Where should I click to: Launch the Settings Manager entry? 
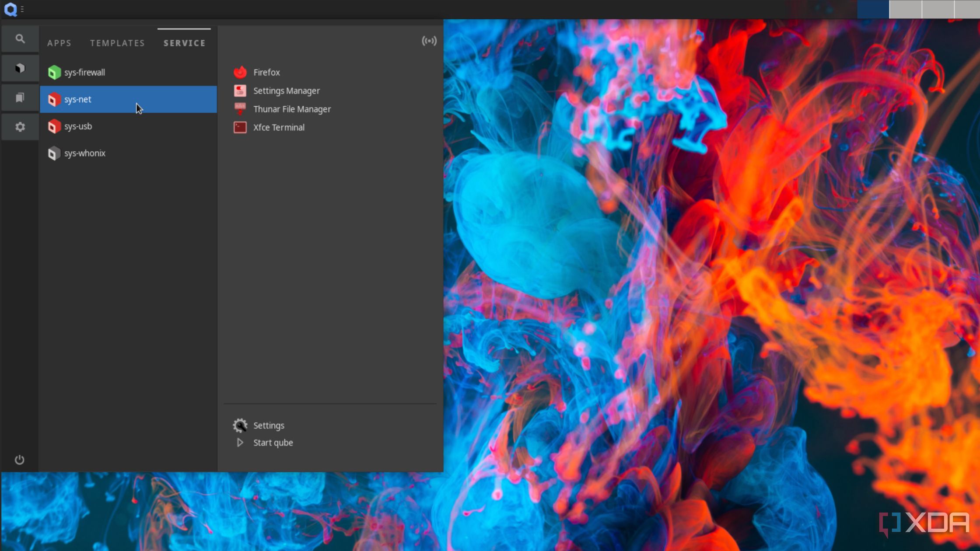point(286,91)
